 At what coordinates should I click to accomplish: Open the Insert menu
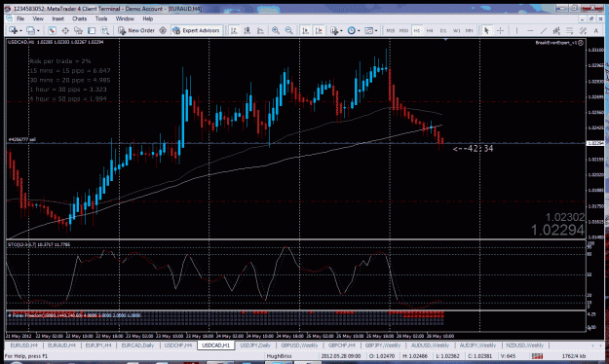click(57, 18)
